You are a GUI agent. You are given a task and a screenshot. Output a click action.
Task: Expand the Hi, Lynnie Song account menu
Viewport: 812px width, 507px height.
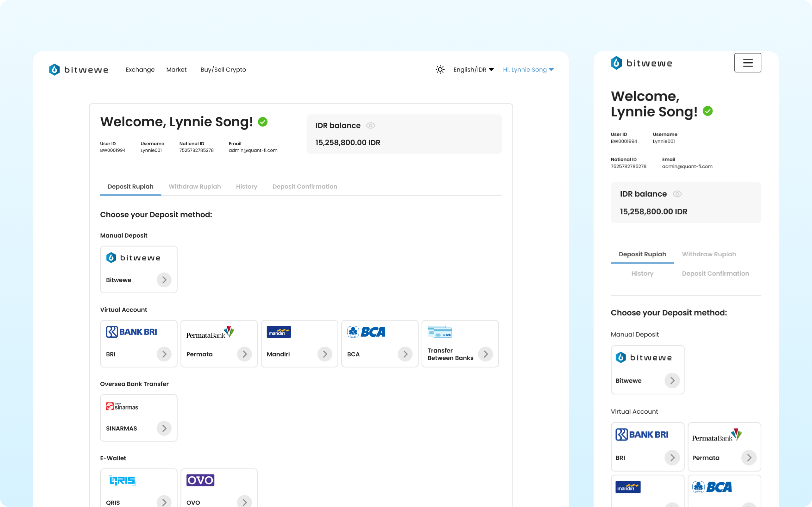(528, 69)
